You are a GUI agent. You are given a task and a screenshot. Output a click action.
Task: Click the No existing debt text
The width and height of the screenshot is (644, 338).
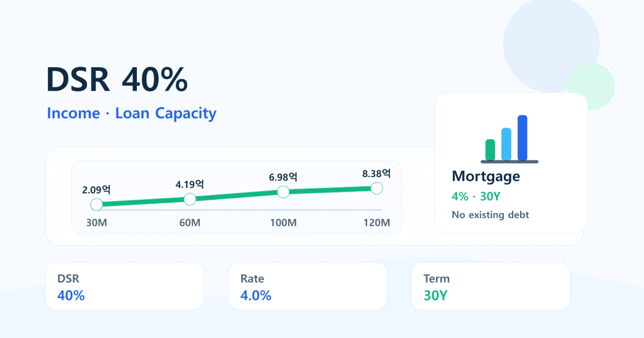(x=491, y=215)
